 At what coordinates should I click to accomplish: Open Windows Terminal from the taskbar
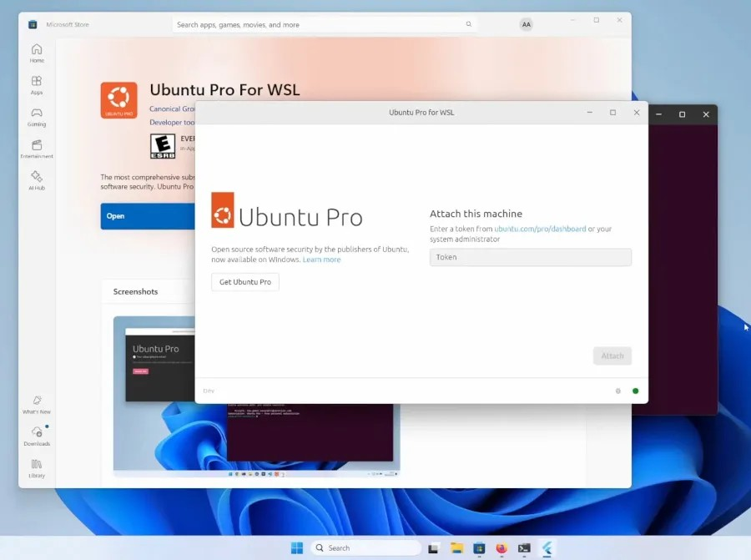click(x=523, y=548)
